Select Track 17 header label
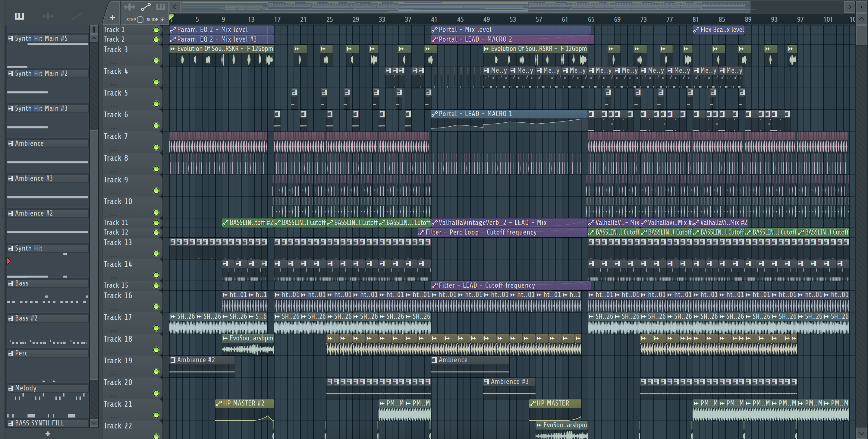Viewport: 868px width, 439px height. pos(118,317)
